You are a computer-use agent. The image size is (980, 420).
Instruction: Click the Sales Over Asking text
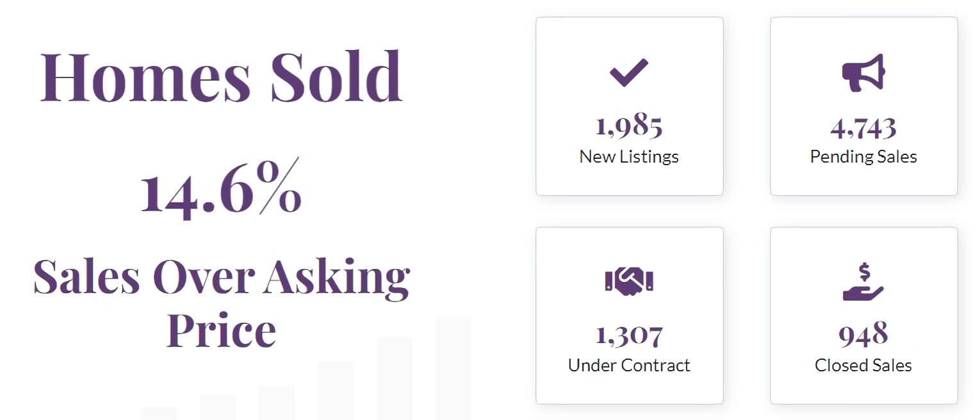pos(222,277)
